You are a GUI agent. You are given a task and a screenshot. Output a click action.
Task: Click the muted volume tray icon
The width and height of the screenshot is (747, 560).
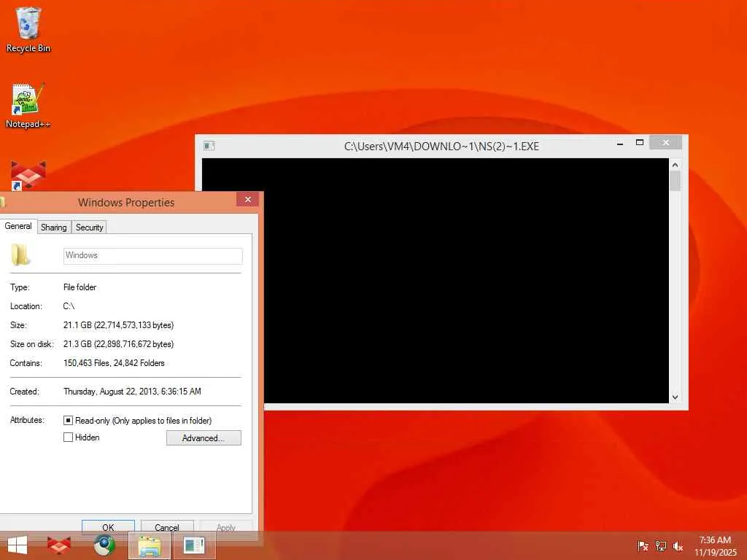[x=678, y=545]
